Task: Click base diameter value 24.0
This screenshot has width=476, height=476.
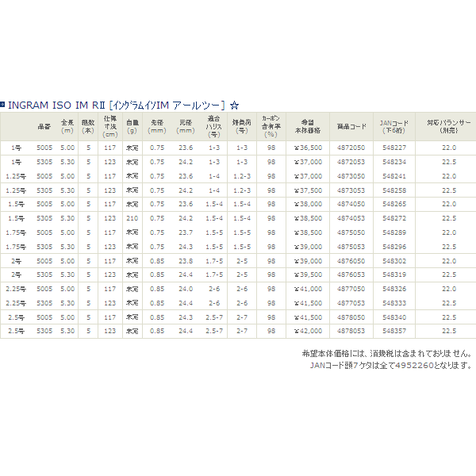Action: click(x=186, y=289)
